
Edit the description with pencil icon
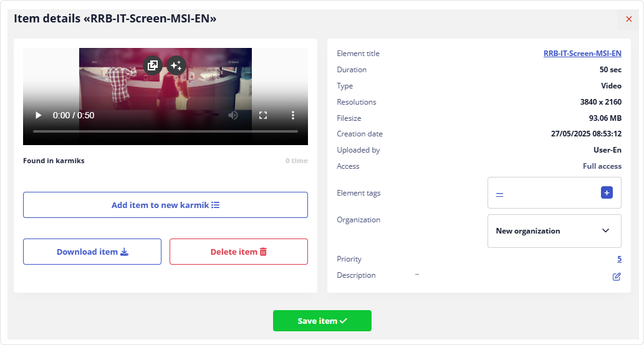coord(617,276)
